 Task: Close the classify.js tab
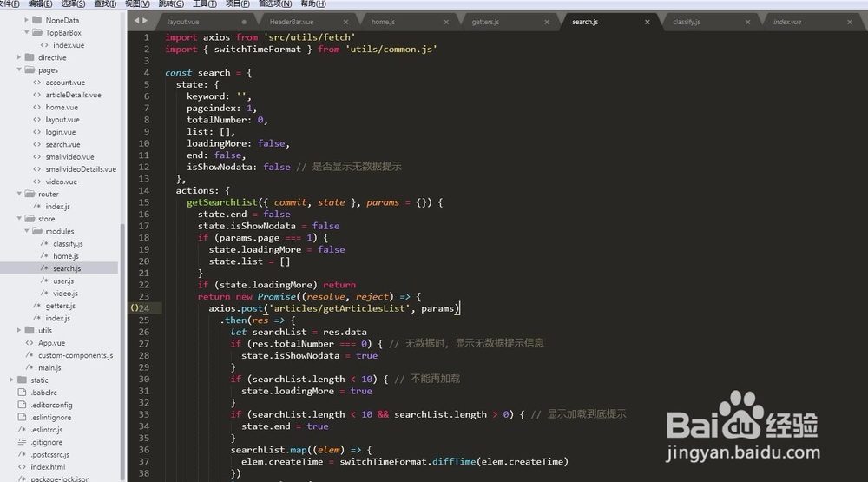(x=748, y=23)
